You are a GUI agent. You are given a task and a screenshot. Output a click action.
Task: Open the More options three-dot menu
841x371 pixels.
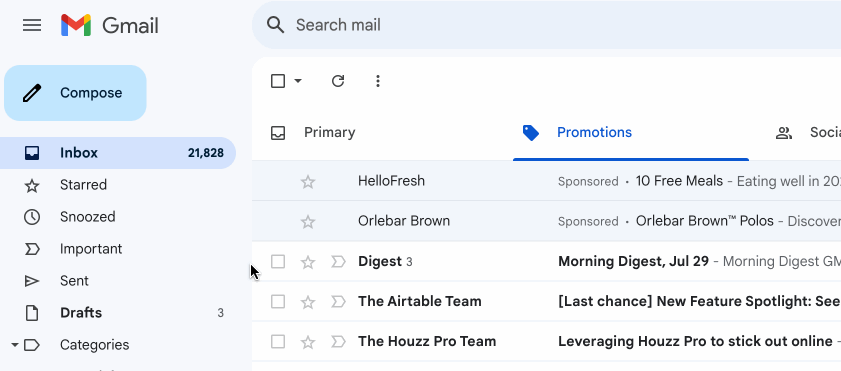click(x=378, y=81)
